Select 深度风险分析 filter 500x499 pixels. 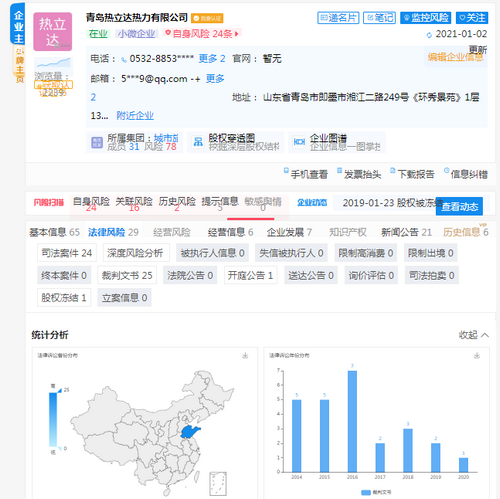(x=135, y=253)
